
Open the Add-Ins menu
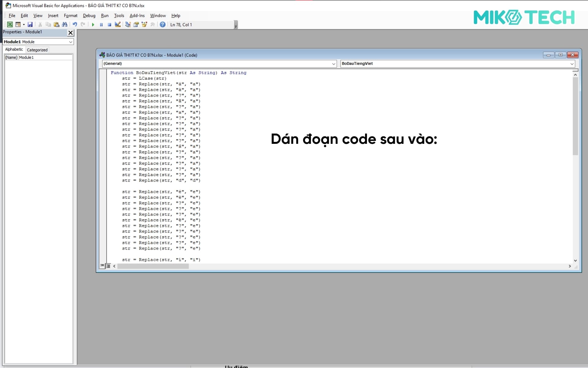pos(137,16)
